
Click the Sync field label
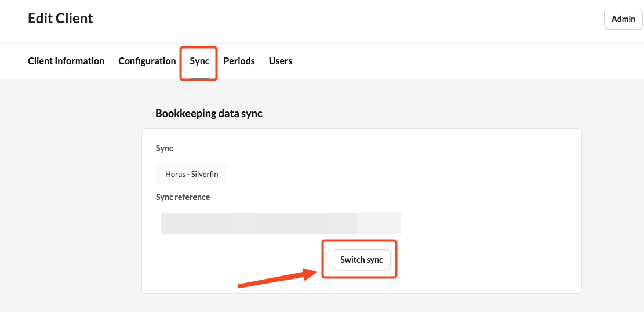coord(165,148)
